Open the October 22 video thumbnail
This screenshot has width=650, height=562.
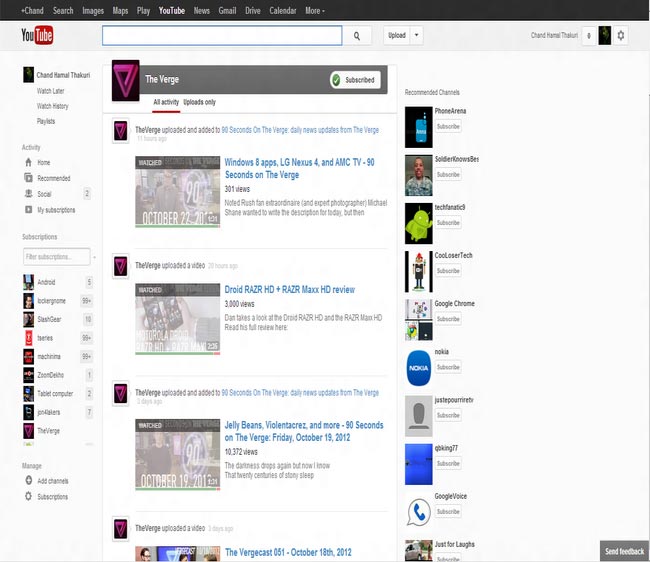point(177,192)
